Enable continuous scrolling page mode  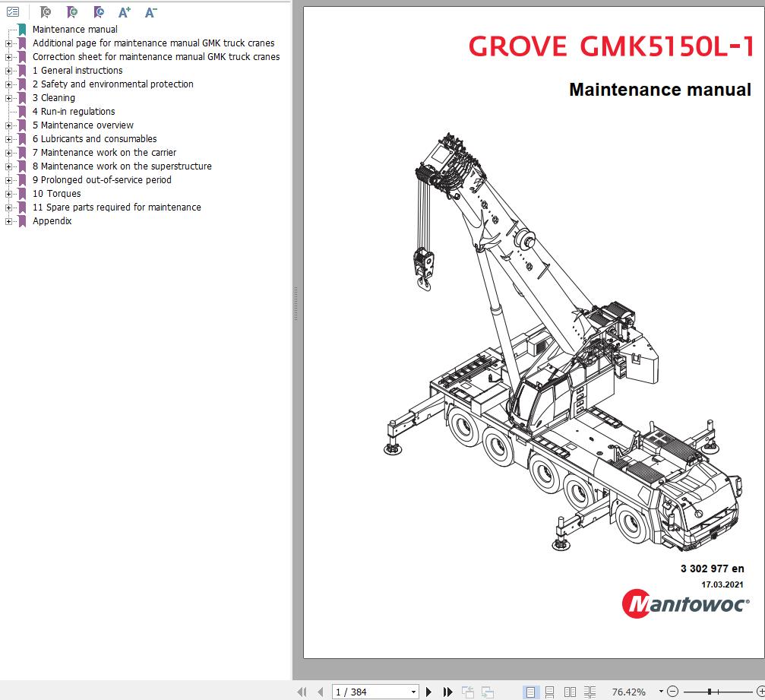click(x=550, y=692)
